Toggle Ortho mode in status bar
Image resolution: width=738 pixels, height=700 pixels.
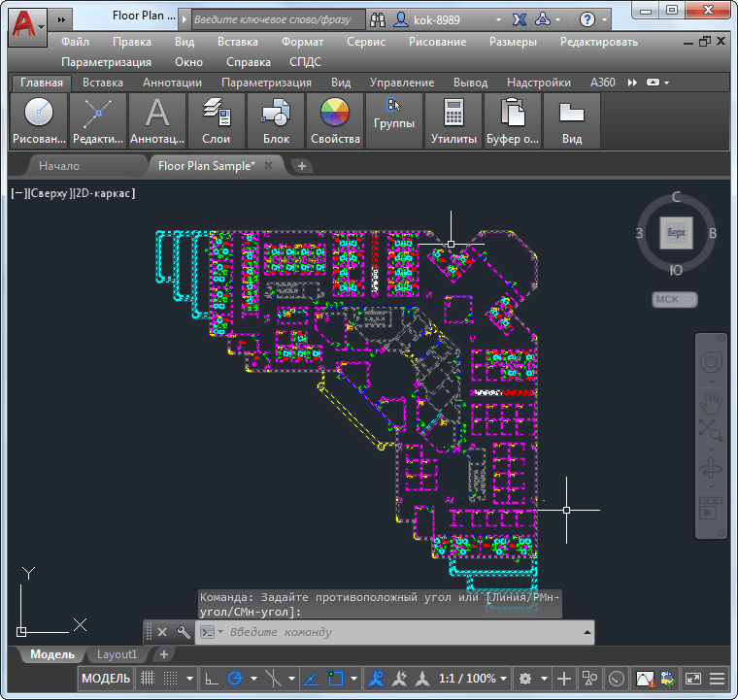[212, 679]
